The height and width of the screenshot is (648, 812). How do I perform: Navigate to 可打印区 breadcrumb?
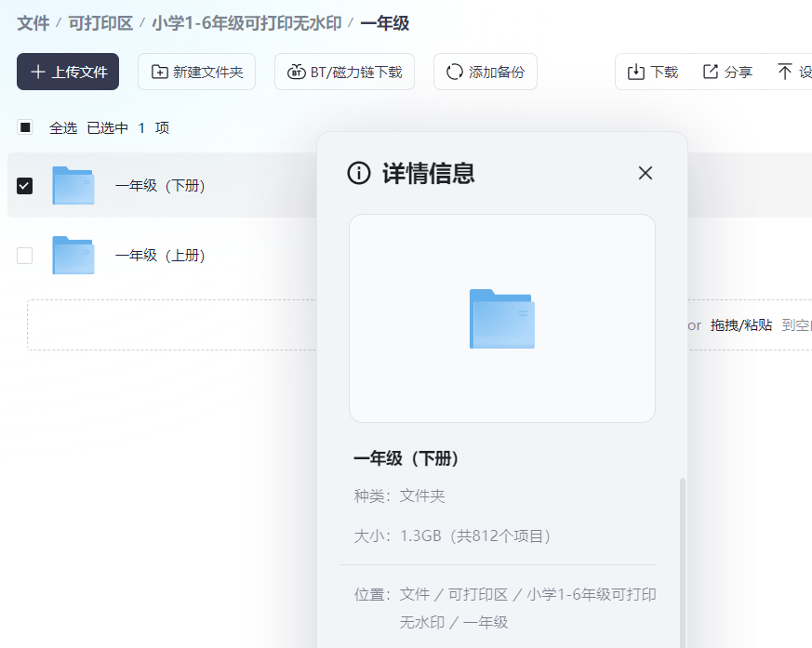click(100, 23)
